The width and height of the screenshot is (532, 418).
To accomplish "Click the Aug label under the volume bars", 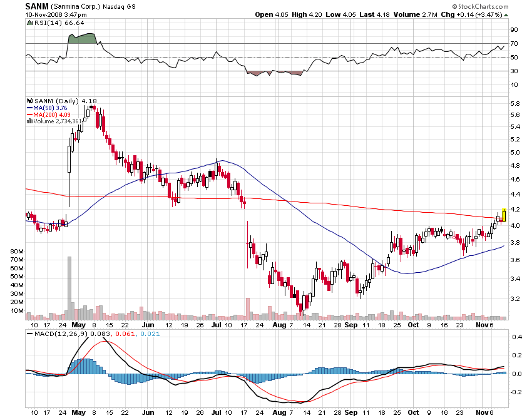I will 279,325.
